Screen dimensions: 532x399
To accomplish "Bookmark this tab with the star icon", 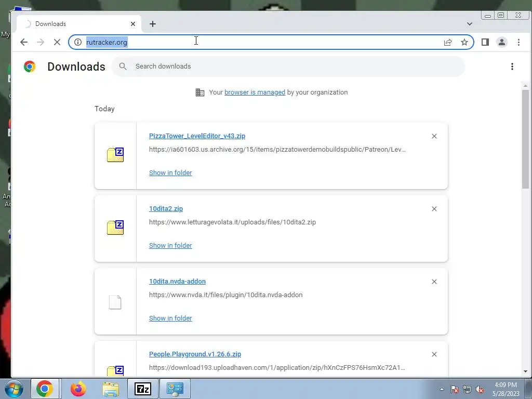I will pyautogui.click(x=464, y=42).
